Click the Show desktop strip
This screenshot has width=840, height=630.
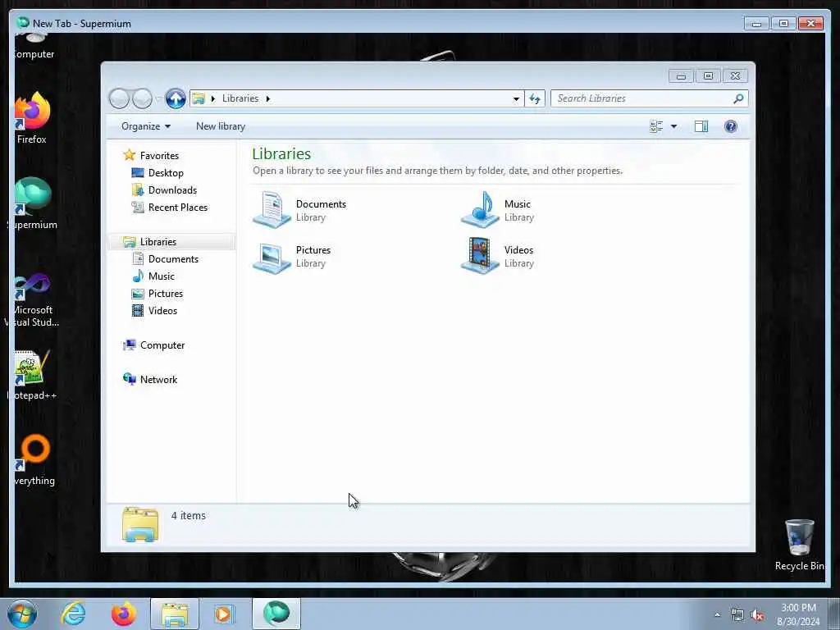(834, 614)
